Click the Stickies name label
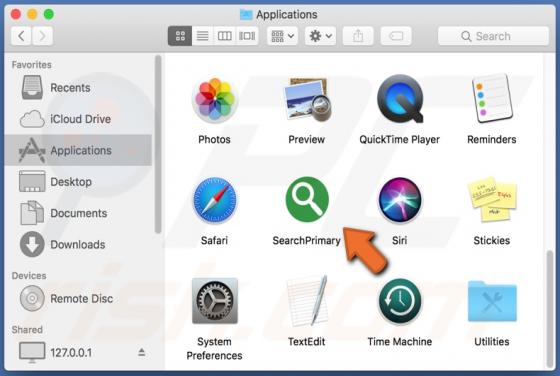Image resolution: width=560 pixels, height=376 pixels. (x=492, y=241)
